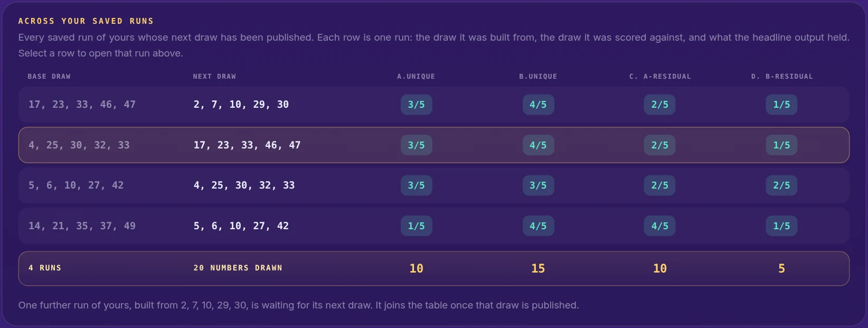Screen dimensions: 868x328
Task: Open the run built from 14, 21, 35, 37, 49
Action: [x=433, y=226]
